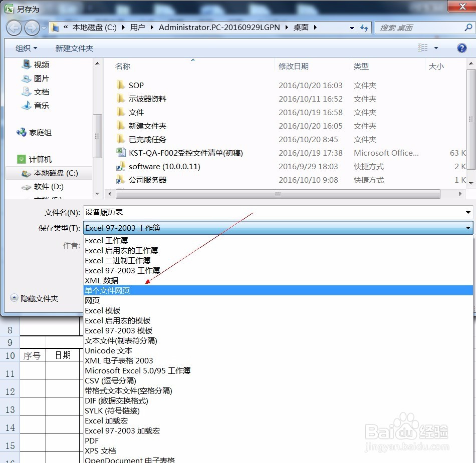Click the 视频 library icon in sidebar
476x463 pixels.
(27, 64)
